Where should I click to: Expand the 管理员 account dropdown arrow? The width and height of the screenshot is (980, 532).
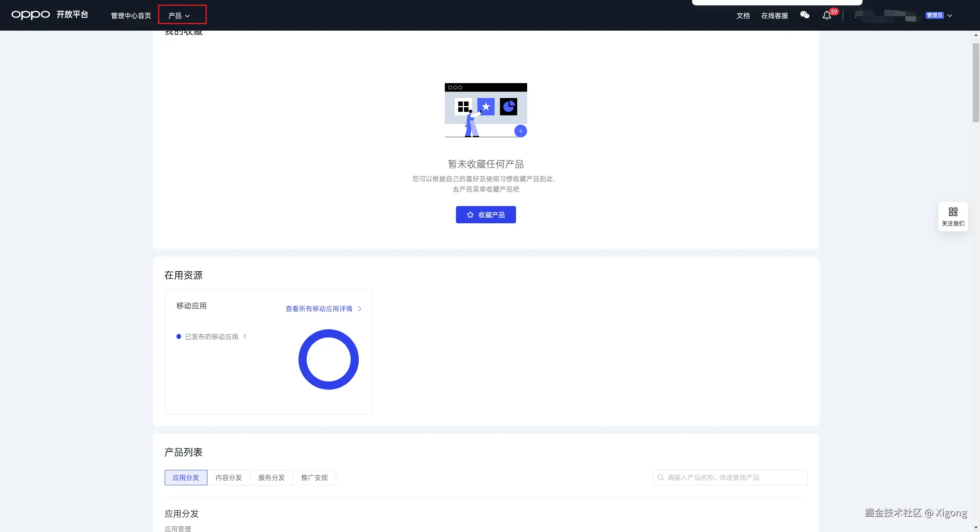(950, 16)
